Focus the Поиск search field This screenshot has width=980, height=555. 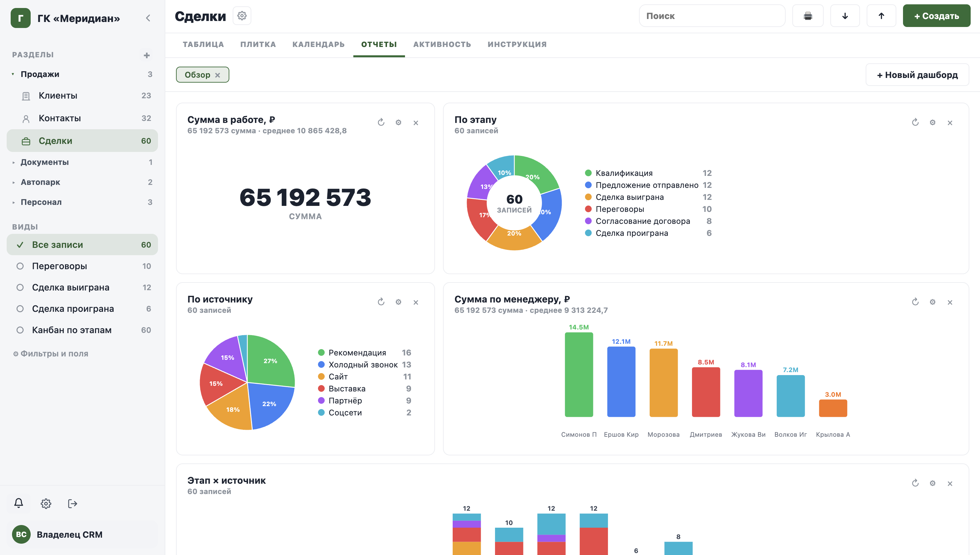(712, 16)
